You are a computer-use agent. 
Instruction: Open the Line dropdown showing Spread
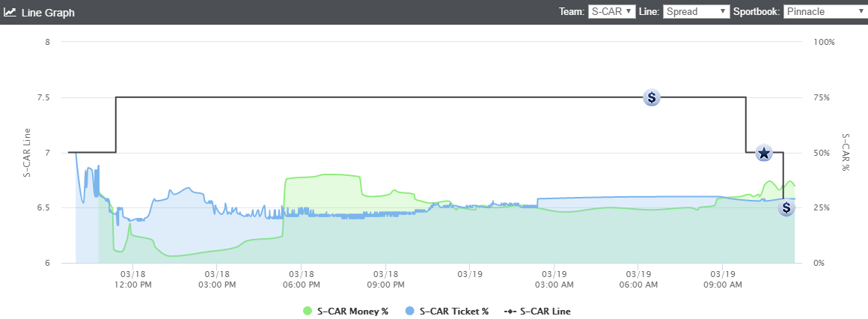click(x=697, y=12)
